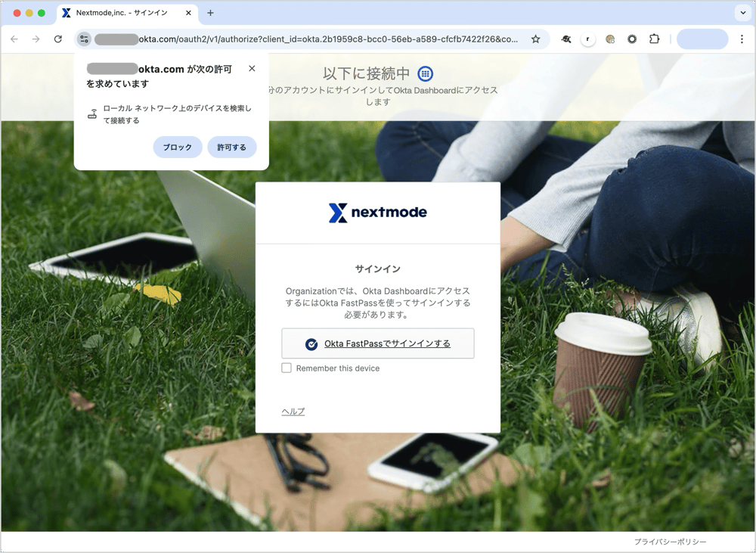Click the browser back arrow

[14, 39]
